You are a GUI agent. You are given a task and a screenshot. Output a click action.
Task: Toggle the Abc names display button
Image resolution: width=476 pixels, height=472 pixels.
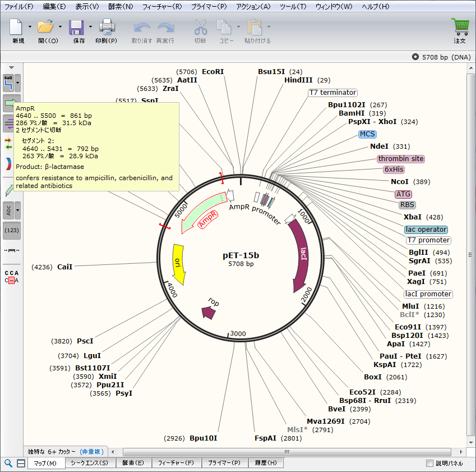coord(8,210)
